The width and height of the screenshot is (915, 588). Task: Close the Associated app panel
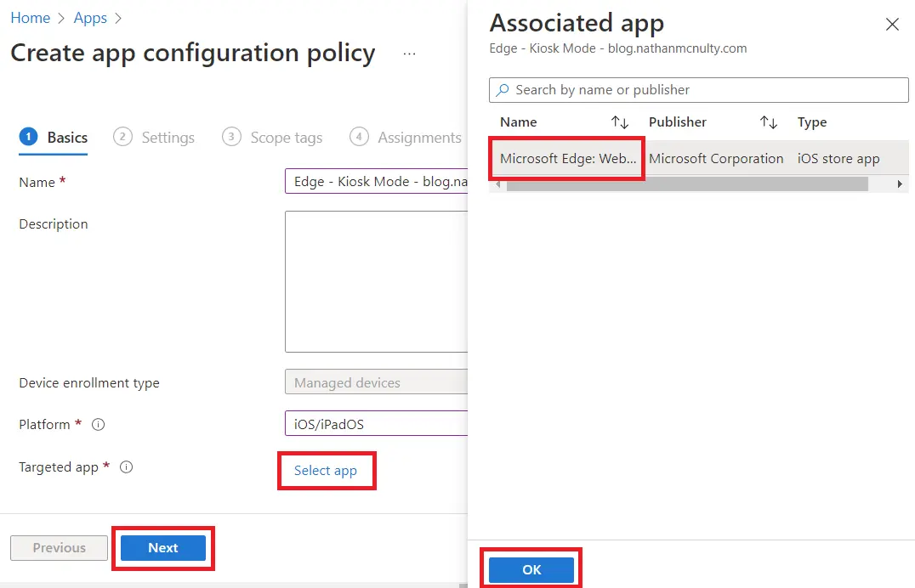pos(892,25)
